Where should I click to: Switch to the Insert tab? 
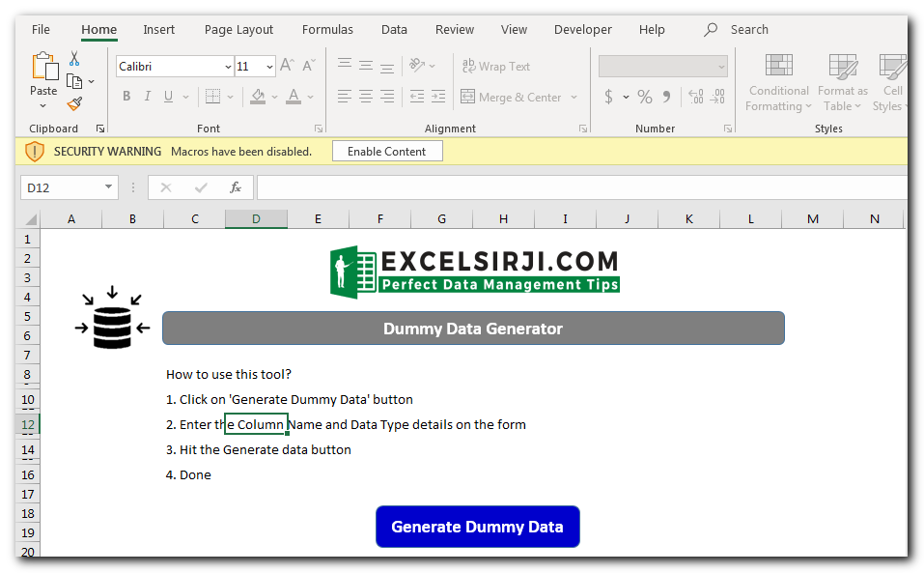pos(158,30)
